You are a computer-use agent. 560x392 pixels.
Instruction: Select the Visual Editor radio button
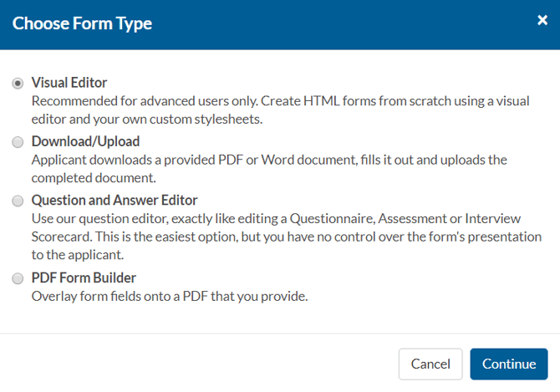tap(18, 84)
